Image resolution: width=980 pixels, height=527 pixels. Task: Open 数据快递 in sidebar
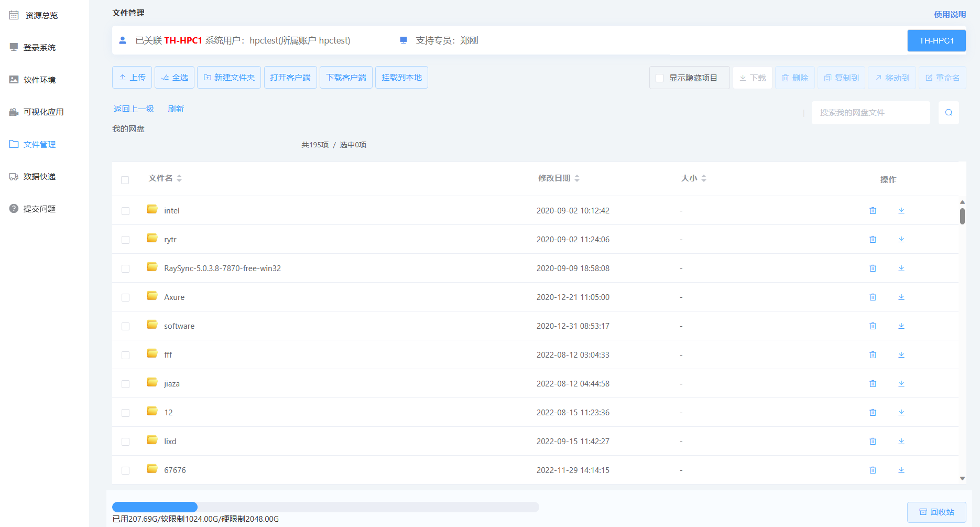tap(32, 177)
